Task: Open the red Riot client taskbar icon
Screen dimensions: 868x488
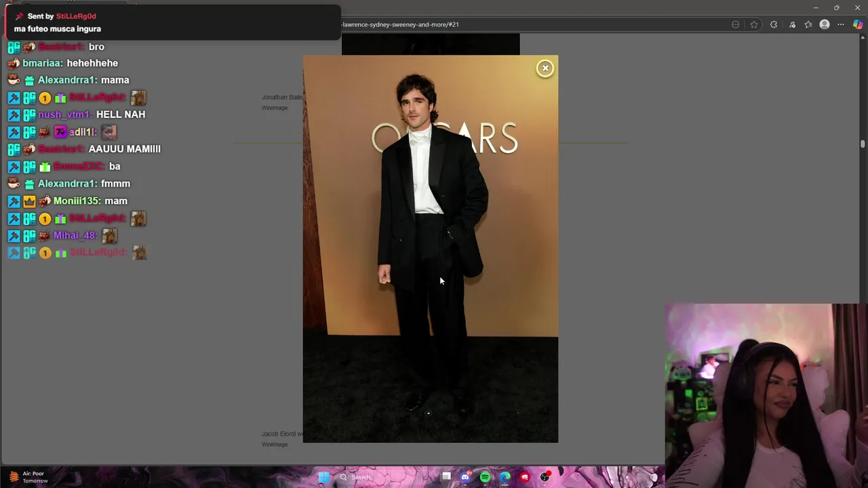Action: (524, 477)
